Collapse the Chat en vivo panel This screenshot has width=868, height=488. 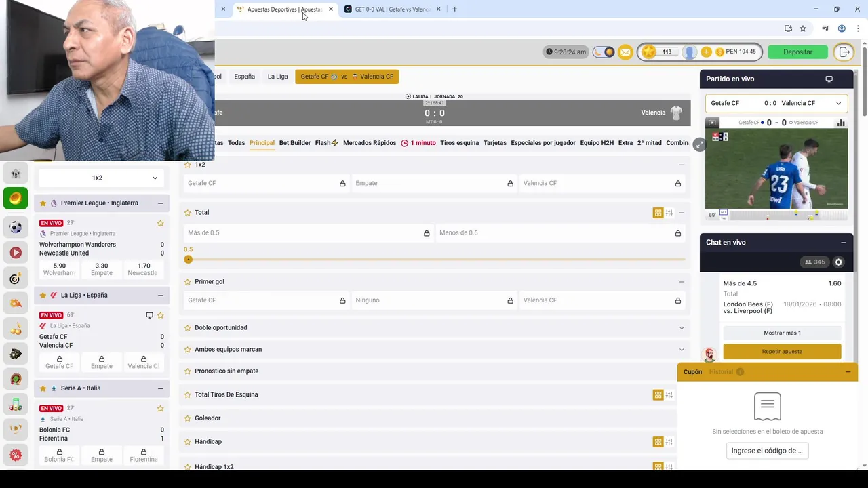tap(844, 243)
